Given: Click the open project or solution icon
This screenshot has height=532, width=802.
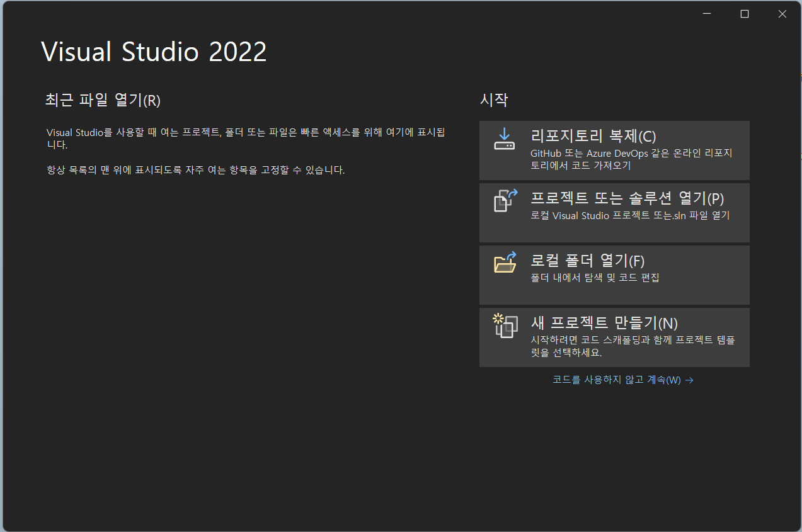Looking at the screenshot, I should [505, 201].
